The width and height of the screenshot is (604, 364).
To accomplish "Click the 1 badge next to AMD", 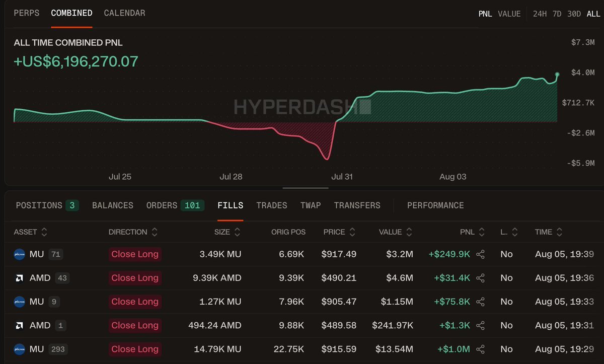I will pos(60,325).
